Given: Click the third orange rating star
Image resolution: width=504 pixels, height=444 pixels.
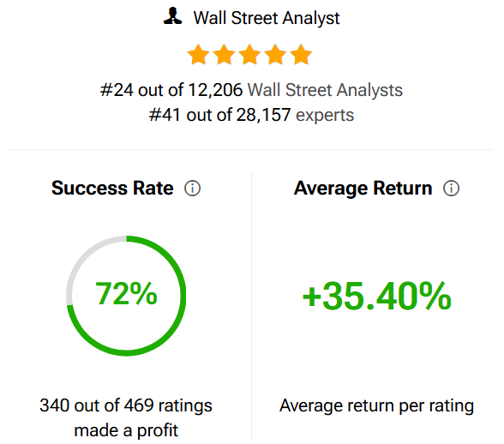Looking at the screenshot, I should (x=249, y=55).
